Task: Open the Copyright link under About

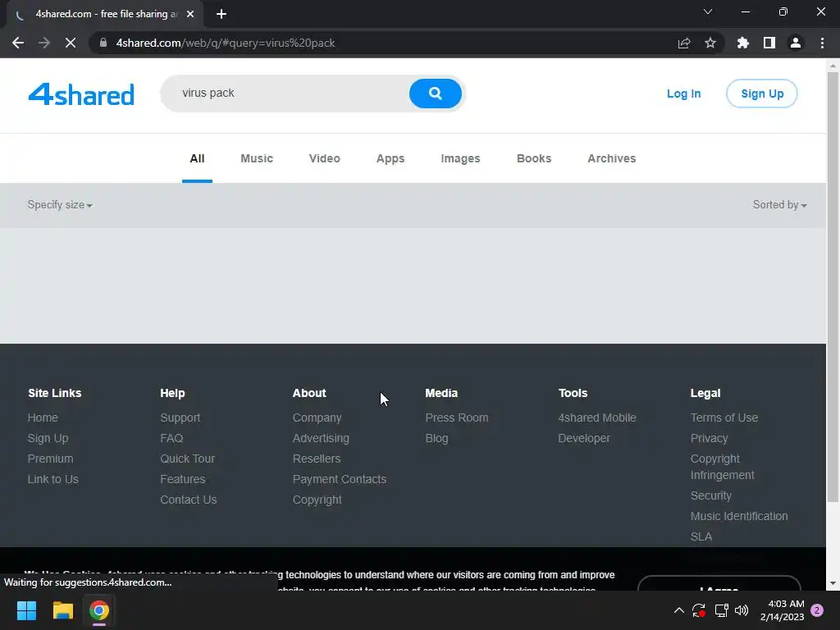Action: click(x=317, y=500)
